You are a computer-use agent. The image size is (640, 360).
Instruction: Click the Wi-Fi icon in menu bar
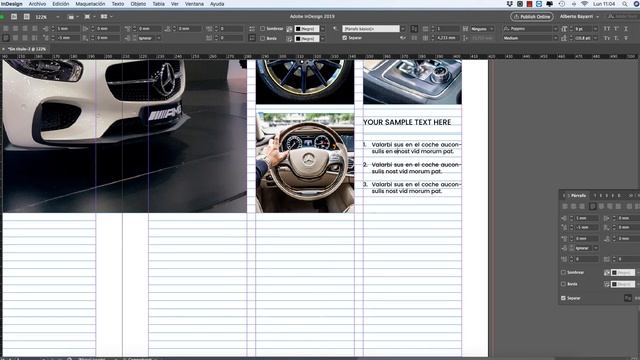[x=584, y=4]
